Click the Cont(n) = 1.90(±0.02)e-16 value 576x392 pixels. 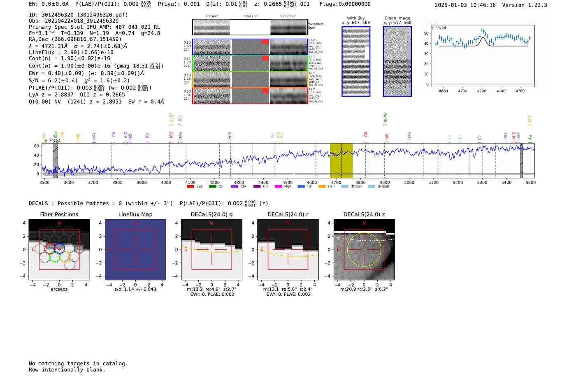pos(70,58)
